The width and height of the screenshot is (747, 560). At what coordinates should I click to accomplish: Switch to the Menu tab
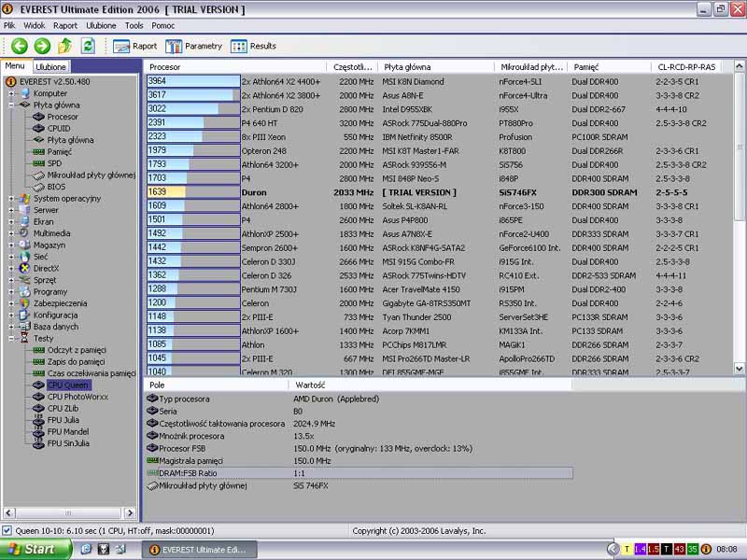click(x=15, y=66)
